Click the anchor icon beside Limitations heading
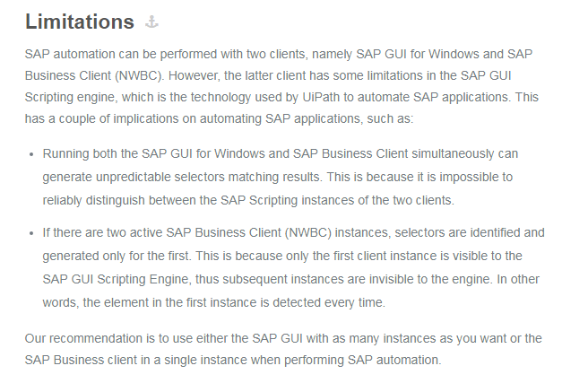 [151, 22]
